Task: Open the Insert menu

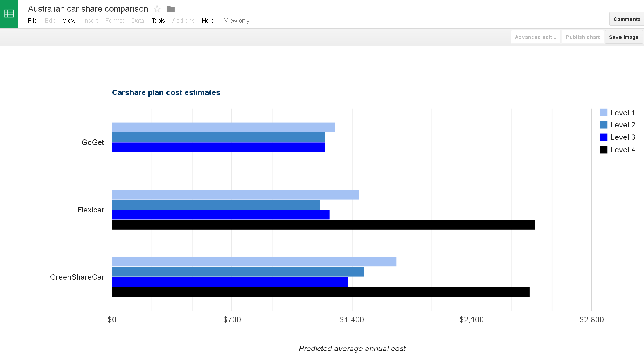Action: [91, 21]
